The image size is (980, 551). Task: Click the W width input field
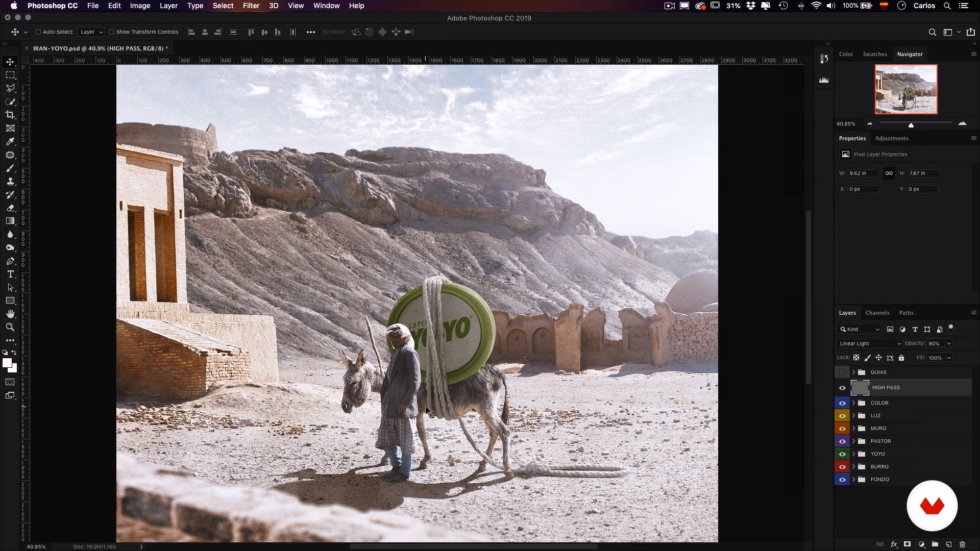tap(863, 173)
